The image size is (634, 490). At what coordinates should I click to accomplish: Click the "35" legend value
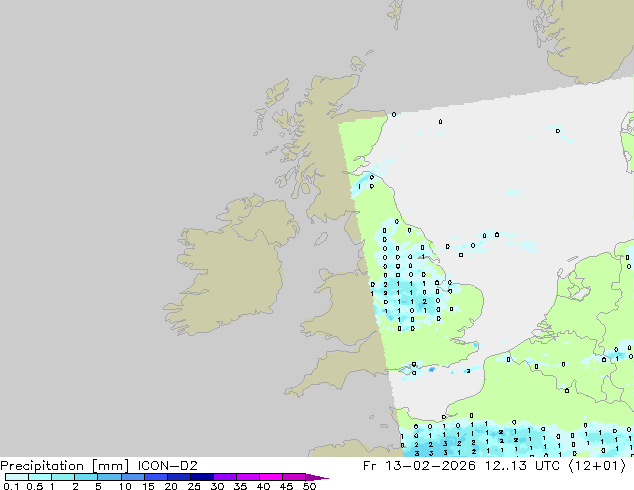pos(240,486)
